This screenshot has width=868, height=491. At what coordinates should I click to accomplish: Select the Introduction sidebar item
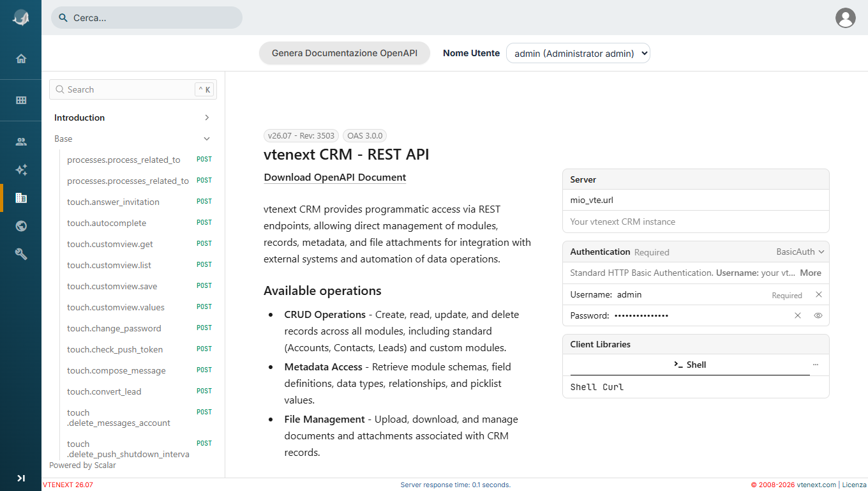click(x=80, y=117)
